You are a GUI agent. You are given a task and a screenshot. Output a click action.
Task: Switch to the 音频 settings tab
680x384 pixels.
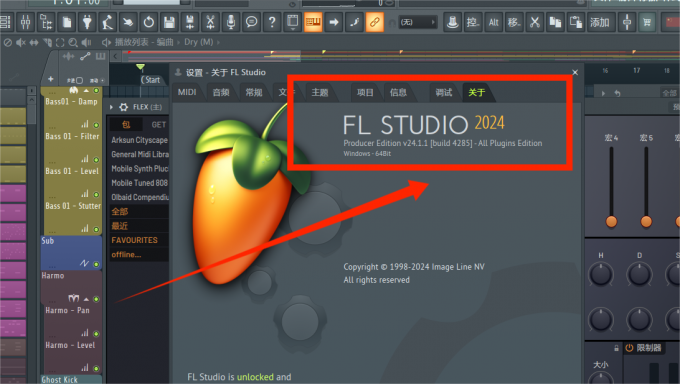pyautogui.click(x=221, y=92)
